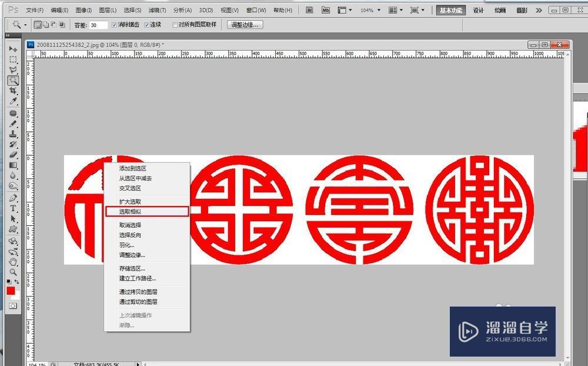Image resolution: width=588 pixels, height=366 pixels.
Task: Toggle the 消除锯齿 anti-alias checkbox
Action: point(115,25)
